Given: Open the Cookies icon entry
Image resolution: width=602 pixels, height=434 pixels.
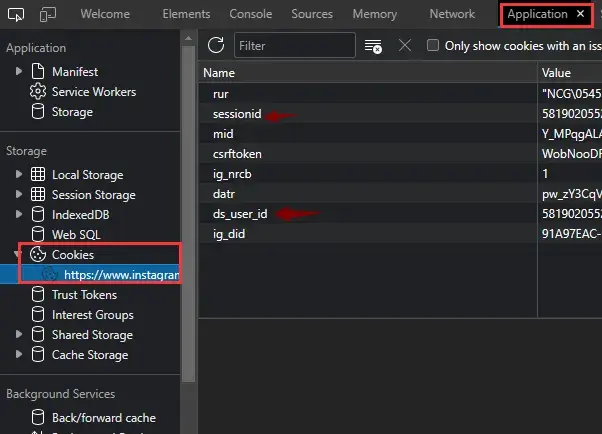Looking at the screenshot, I should pyautogui.click(x=38, y=254).
